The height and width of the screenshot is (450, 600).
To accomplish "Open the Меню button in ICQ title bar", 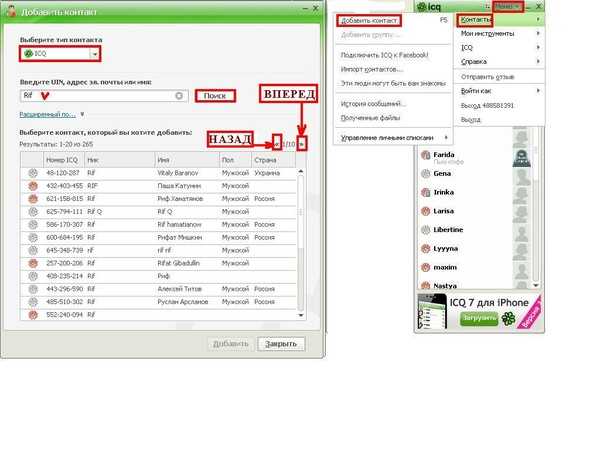I will click(508, 7).
